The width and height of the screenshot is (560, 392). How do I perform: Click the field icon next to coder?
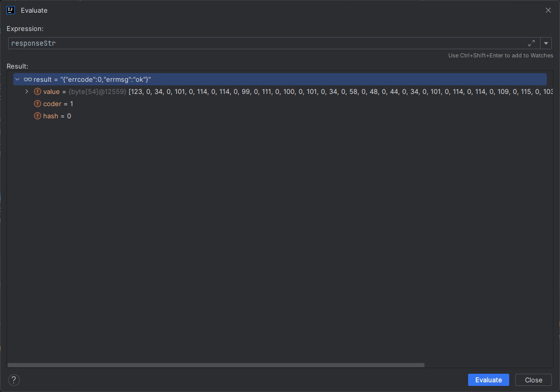pos(37,104)
